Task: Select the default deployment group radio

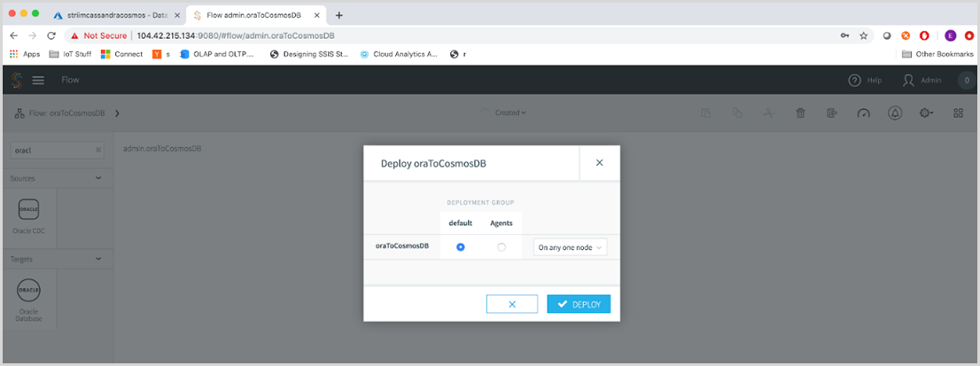Action: (x=461, y=247)
